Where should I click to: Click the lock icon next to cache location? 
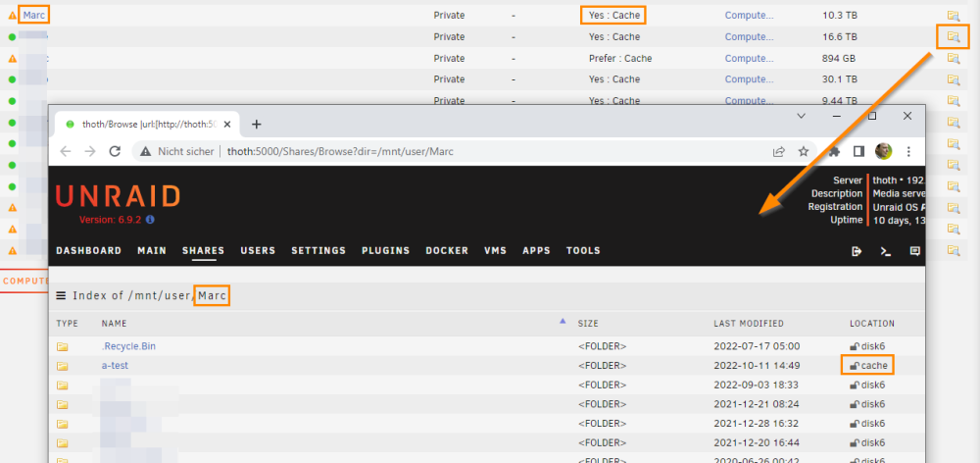click(854, 365)
